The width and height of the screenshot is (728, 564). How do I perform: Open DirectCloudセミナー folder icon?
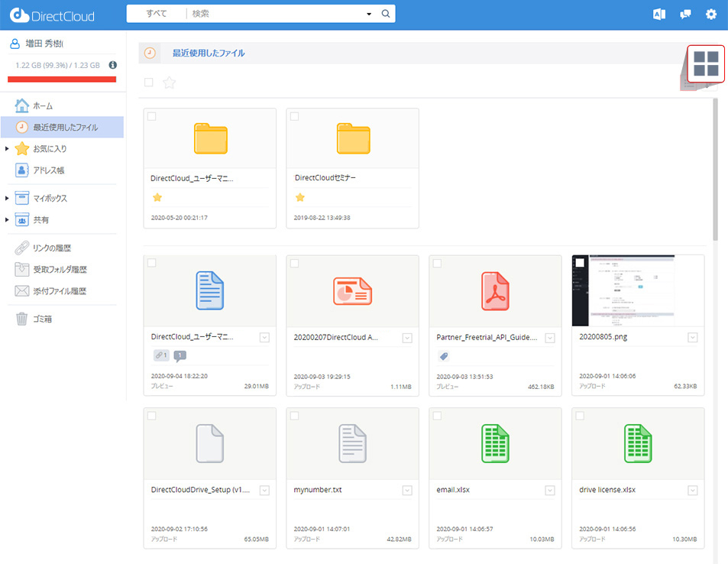[354, 138]
